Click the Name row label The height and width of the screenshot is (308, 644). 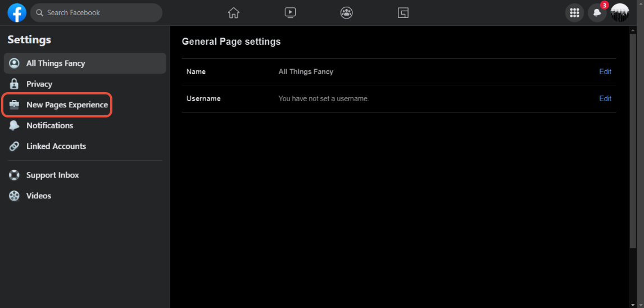pos(196,71)
